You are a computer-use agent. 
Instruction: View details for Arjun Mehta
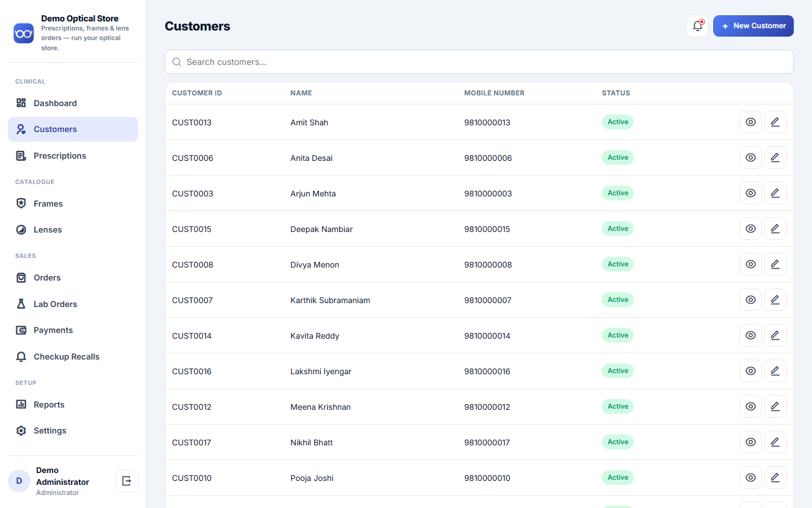click(x=751, y=193)
